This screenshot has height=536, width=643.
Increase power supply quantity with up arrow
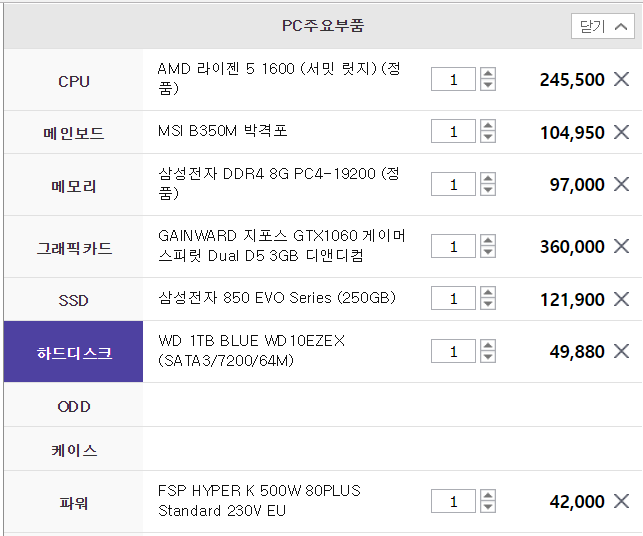(488, 495)
